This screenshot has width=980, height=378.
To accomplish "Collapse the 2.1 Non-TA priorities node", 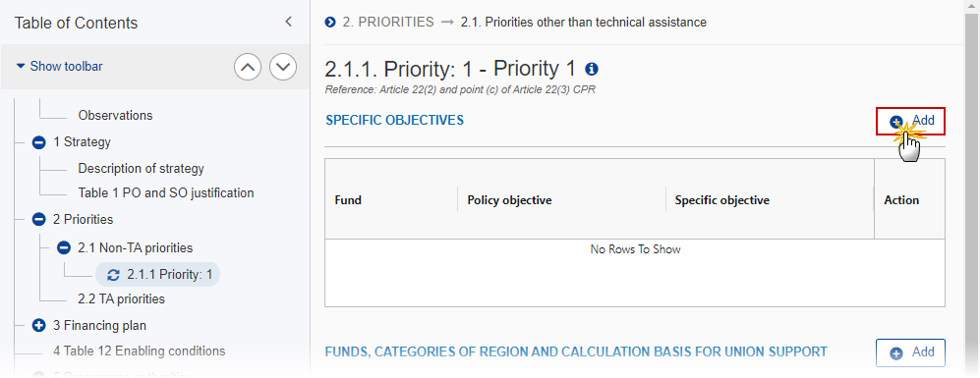I will coord(64,248).
